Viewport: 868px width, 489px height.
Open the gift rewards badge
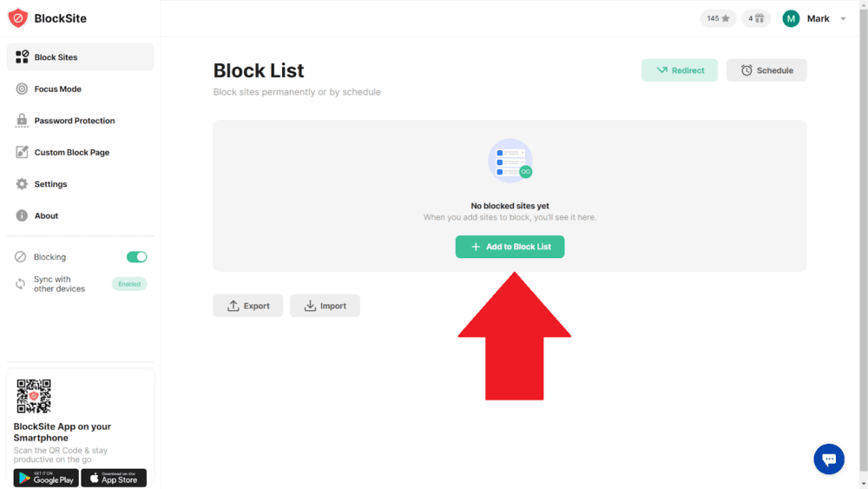pos(756,18)
